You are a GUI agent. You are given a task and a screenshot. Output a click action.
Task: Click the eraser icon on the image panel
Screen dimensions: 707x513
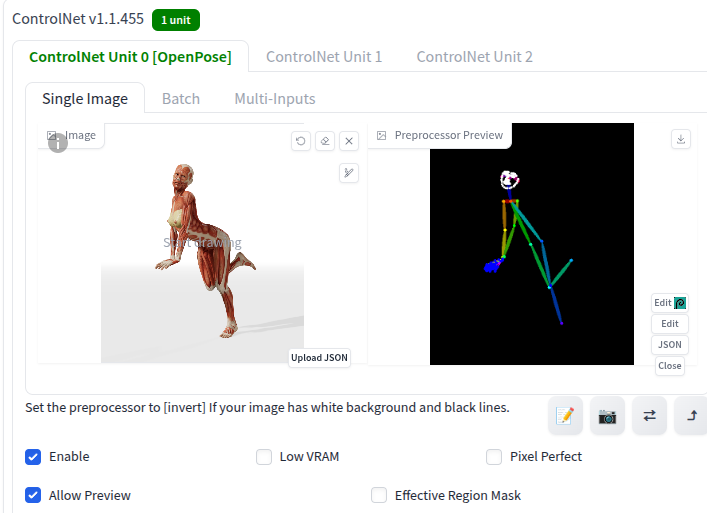click(x=325, y=141)
